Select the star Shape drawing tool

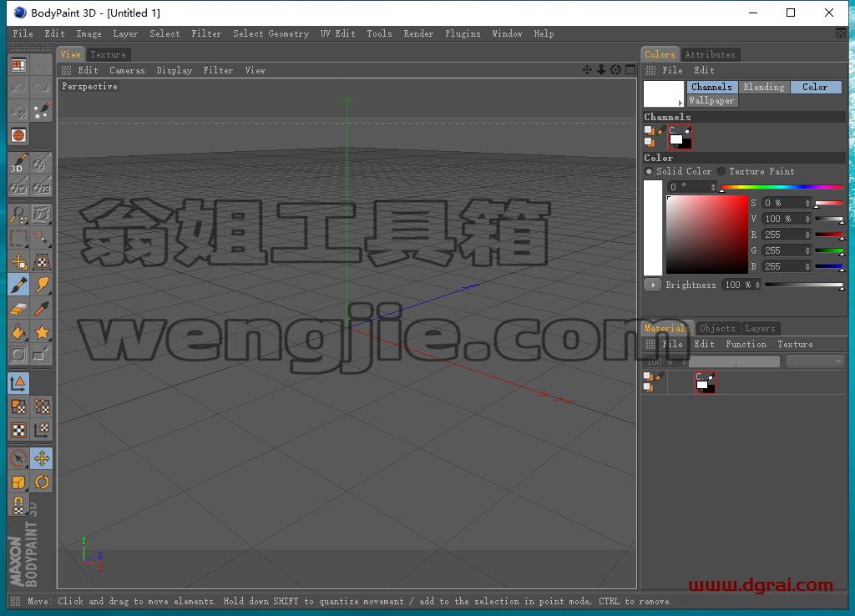tap(42, 332)
